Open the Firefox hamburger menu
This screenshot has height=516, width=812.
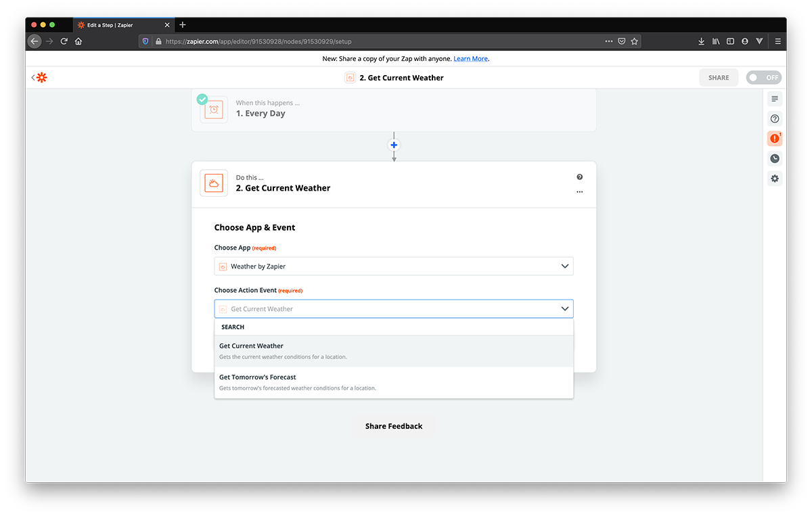778,41
